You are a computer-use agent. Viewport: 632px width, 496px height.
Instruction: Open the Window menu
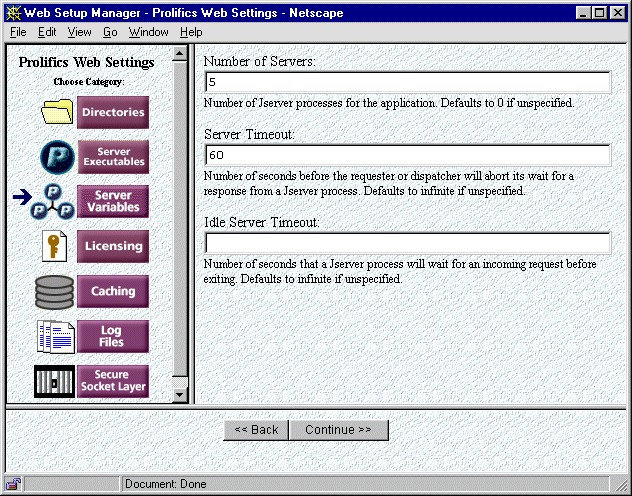point(148,32)
